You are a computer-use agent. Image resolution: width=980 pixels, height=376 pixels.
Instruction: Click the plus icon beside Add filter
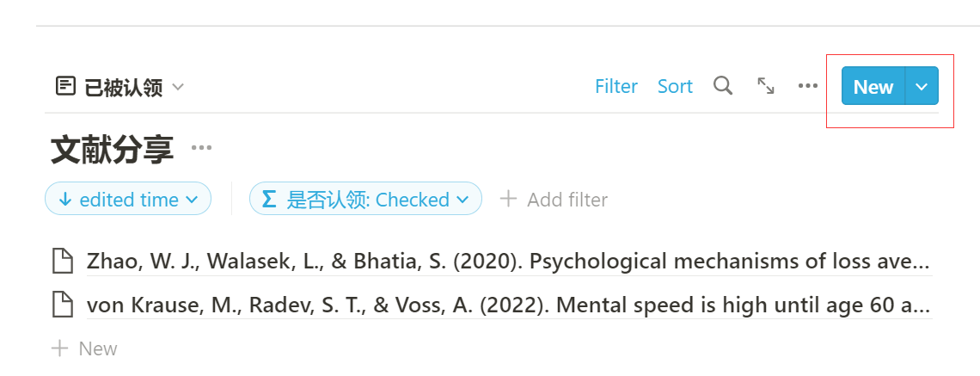tap(509, 200)
